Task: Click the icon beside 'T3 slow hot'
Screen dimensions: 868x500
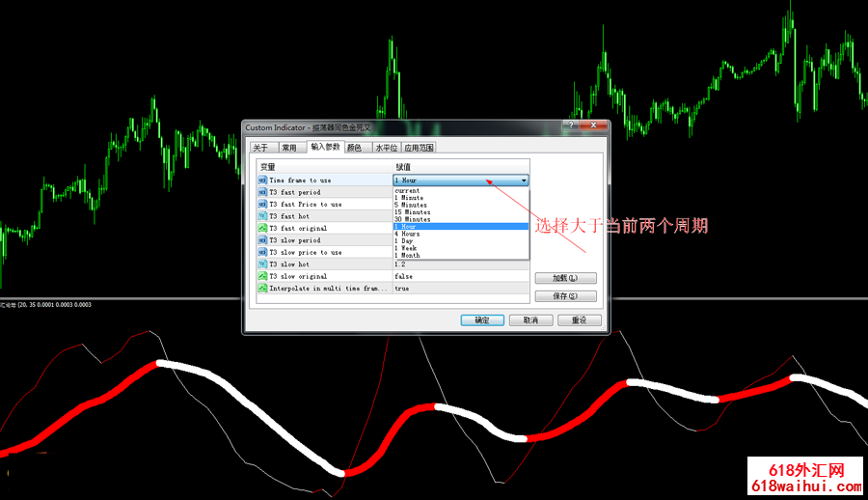Action: click(262, 264)
